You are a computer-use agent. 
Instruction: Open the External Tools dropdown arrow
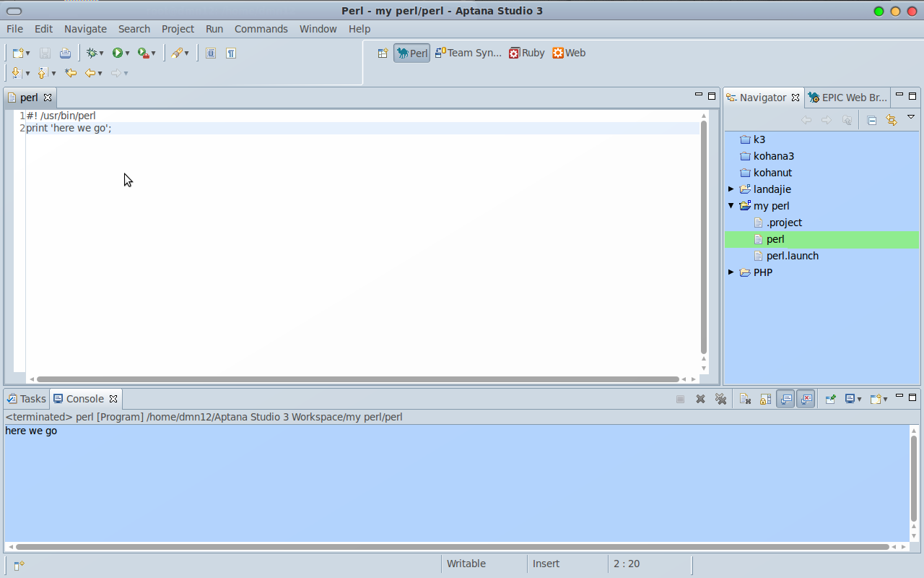[x=153, y=53]
